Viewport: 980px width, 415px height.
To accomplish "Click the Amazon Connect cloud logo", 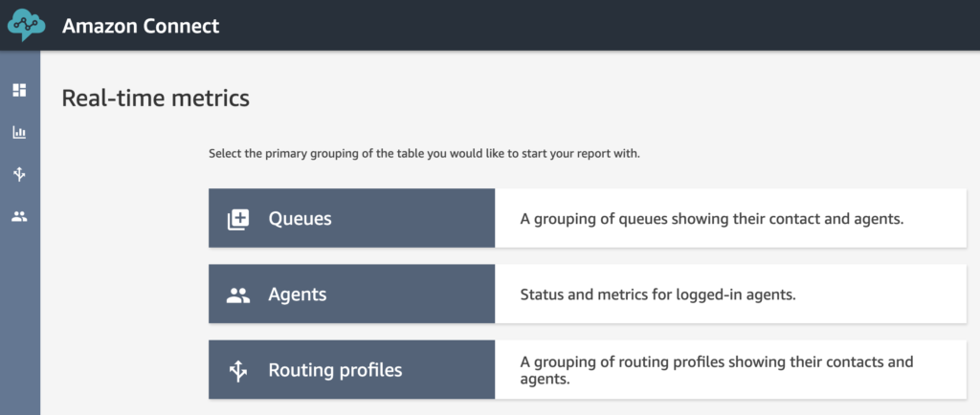I will (26, 25).
